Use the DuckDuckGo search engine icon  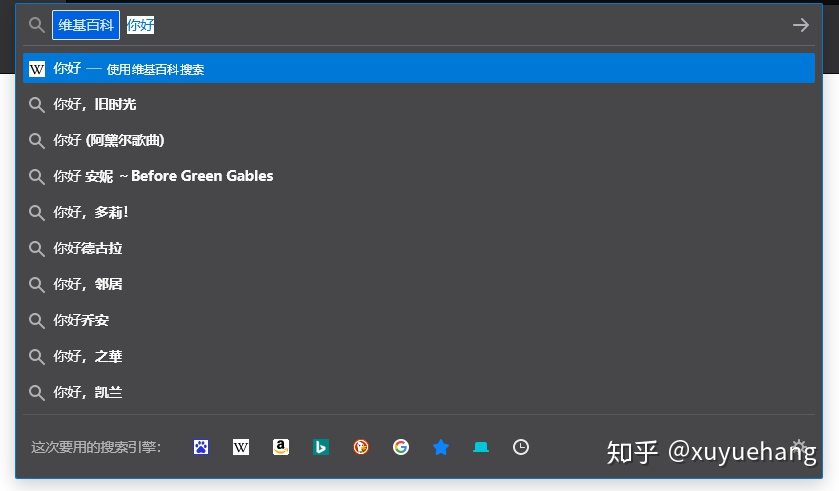(x=361, y=447)
